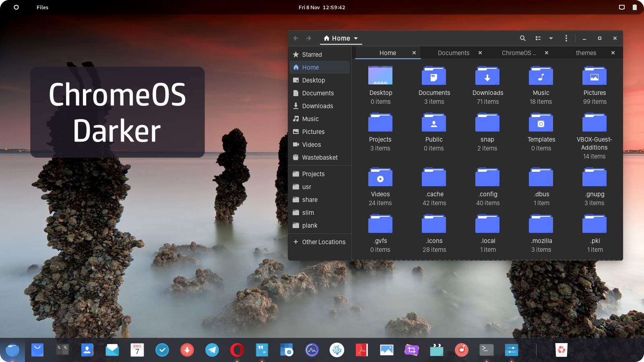This screenshot has width=644, height=362.
Task: Switch to the Documents tab
Action: (454, 53)
